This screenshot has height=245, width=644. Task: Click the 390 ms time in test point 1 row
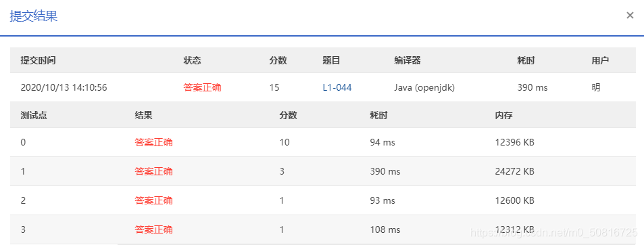pyautogui.click(x=385, y=171)
